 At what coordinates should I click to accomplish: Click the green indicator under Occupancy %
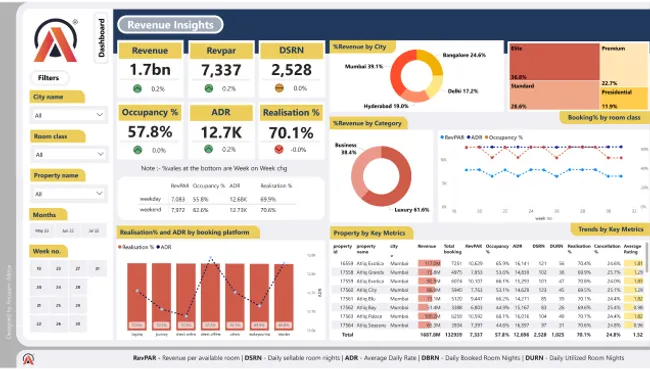(x=138, y=150)
